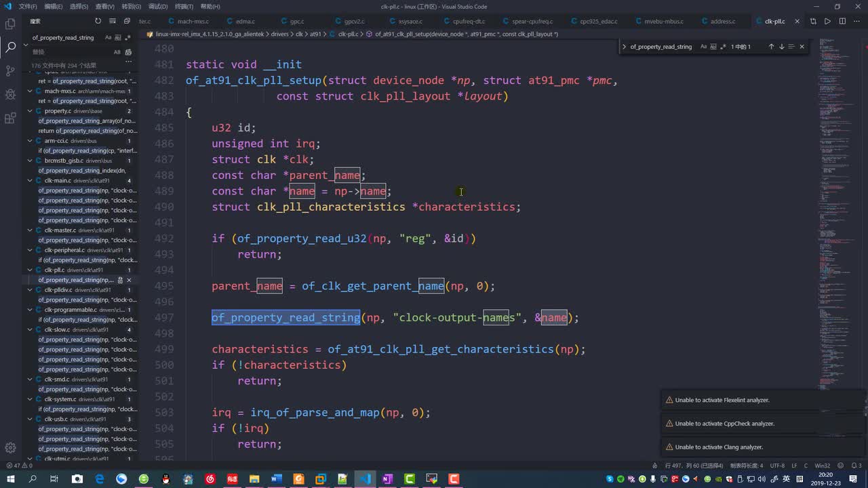Image resolution: width=868 pixels, height=488 pixels.
Task: Expand replace row in find widget
Action: 624,47
